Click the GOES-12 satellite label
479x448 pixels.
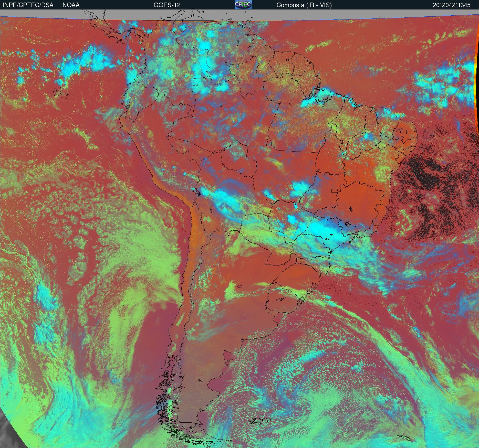pos(166,5)
